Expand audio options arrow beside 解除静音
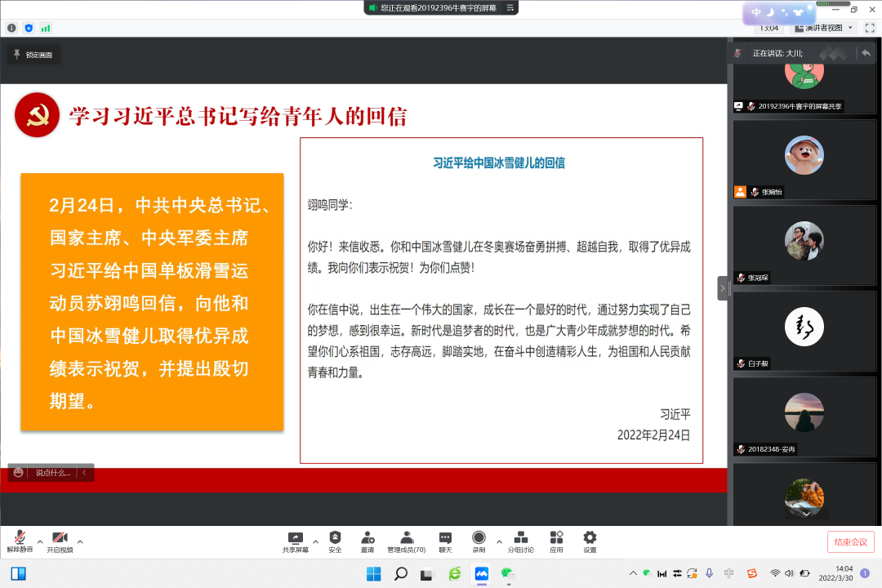 click(x=40, y=542)
